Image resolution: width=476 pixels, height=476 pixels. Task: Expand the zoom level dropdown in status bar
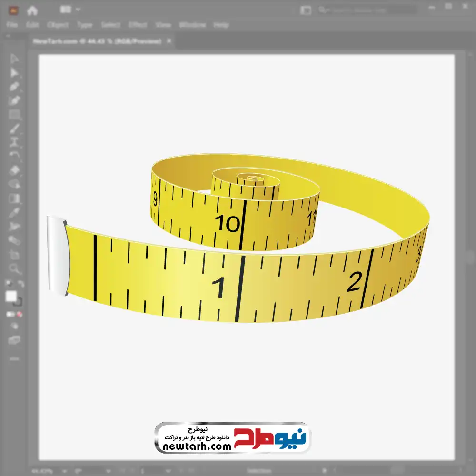pyautogui.click(x=64, y=471)
